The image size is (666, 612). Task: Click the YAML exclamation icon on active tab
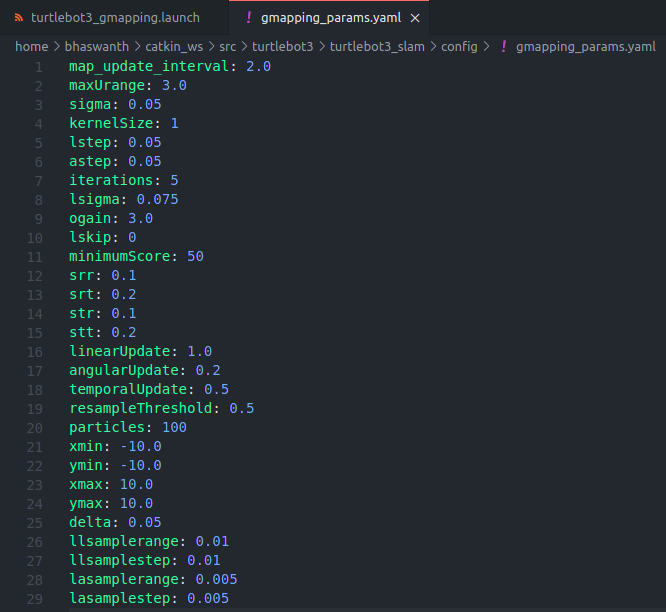click(248, 18)
